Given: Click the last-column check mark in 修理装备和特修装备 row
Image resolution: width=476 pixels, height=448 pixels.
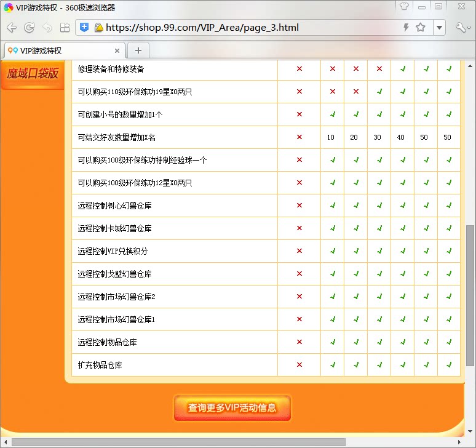Looking at the screenshot, I should (x=449, y=69).
